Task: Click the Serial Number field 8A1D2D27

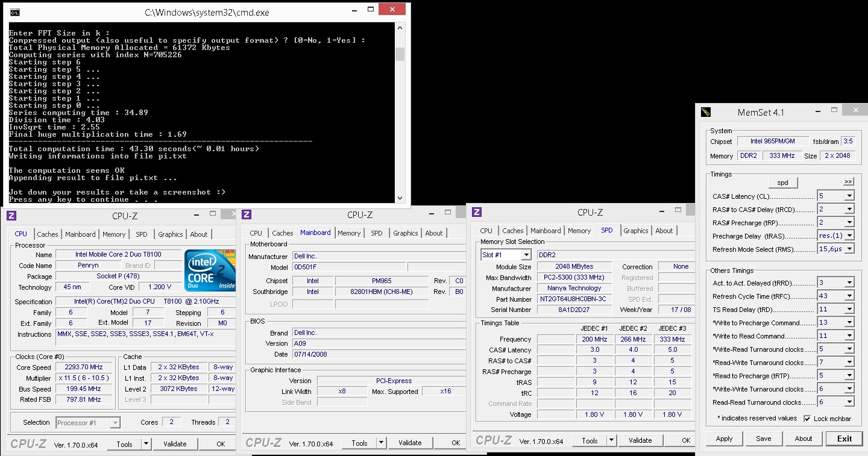Action: coord(574,310)
